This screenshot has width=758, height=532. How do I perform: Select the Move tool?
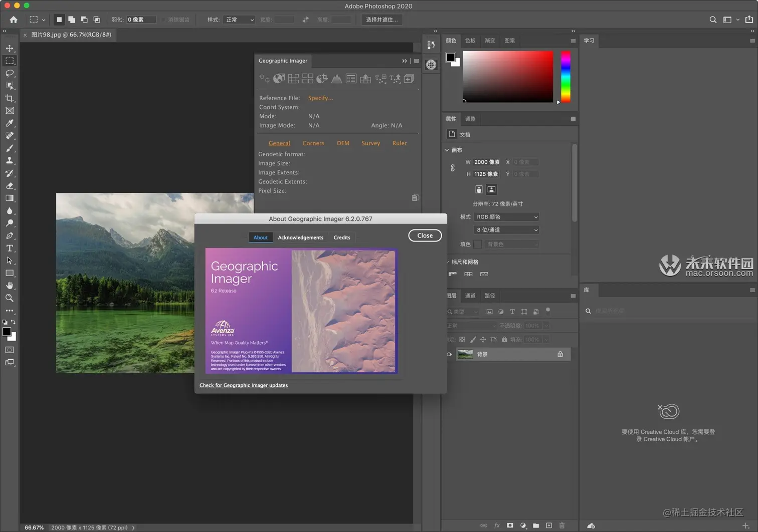point(10,48)
